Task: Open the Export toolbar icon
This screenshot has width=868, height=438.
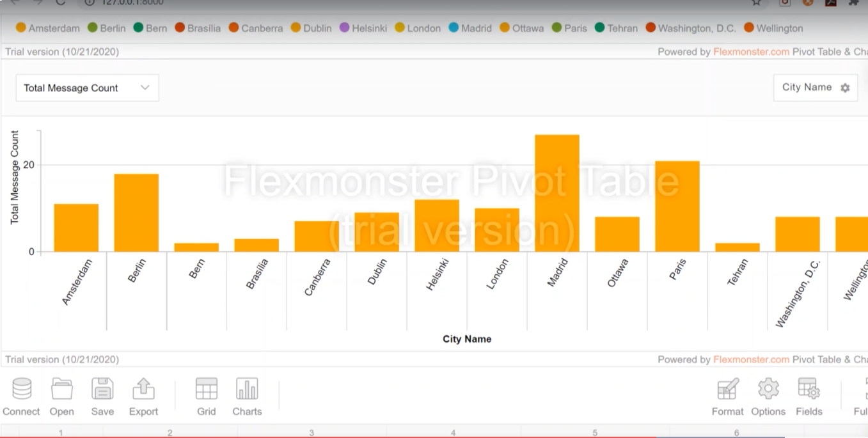Action: [x=143, y=389]
